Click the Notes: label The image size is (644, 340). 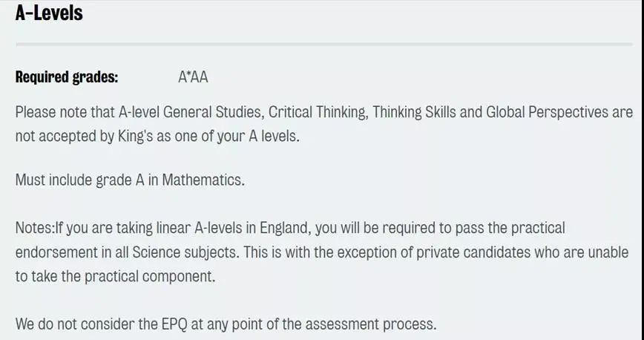click(35, 227)
